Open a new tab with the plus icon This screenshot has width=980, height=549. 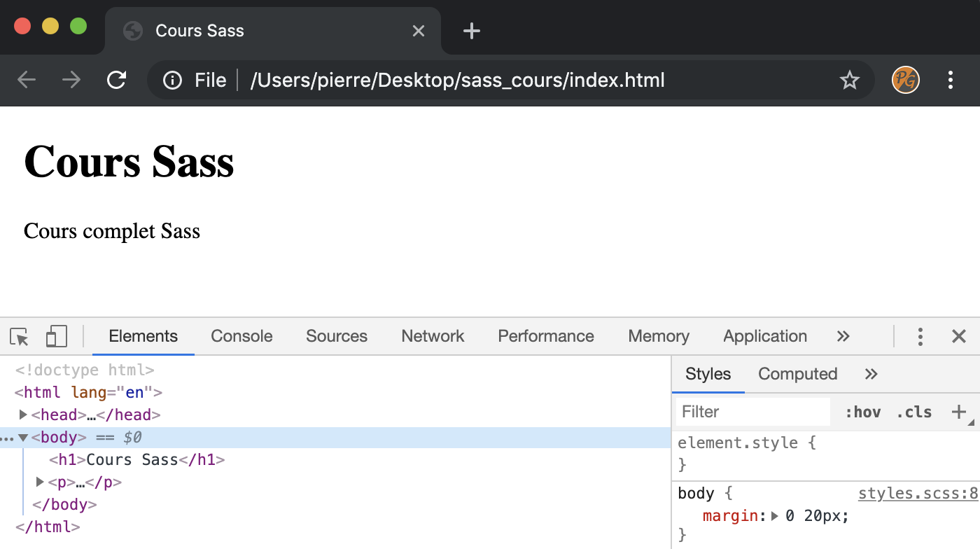click(x=472, y=31)
